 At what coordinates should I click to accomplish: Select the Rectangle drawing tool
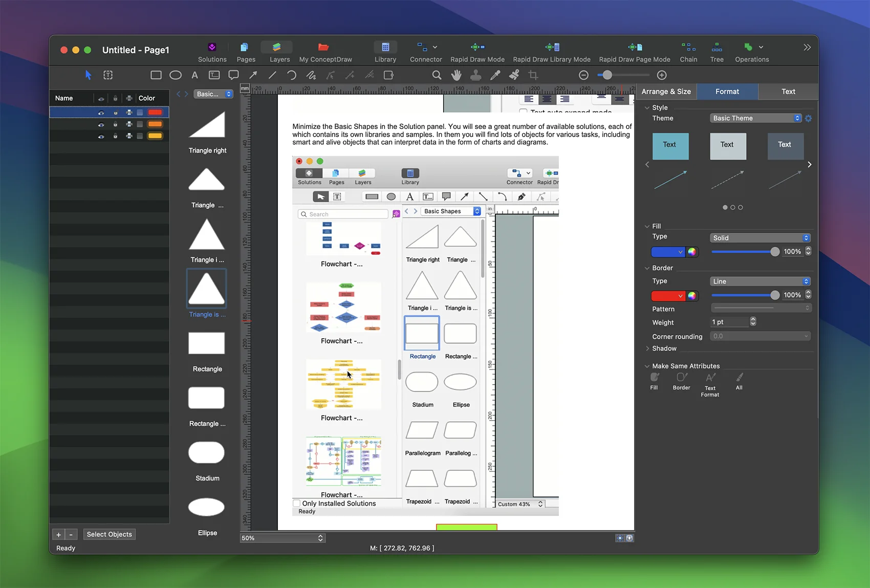[156, 75]
